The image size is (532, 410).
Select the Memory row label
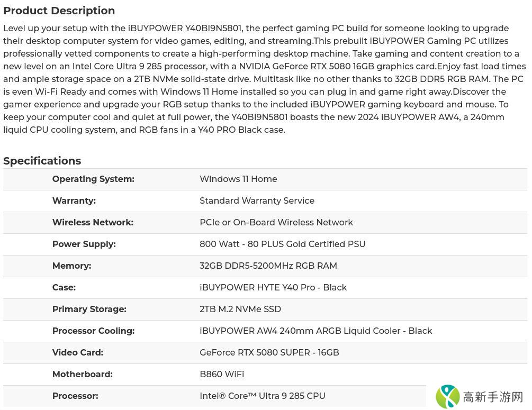(x=71, y=266)
